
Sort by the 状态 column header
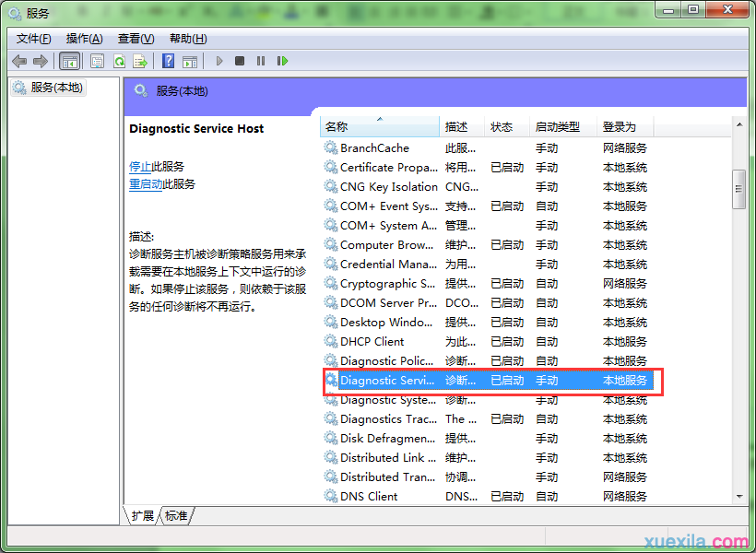click(507, 127)
